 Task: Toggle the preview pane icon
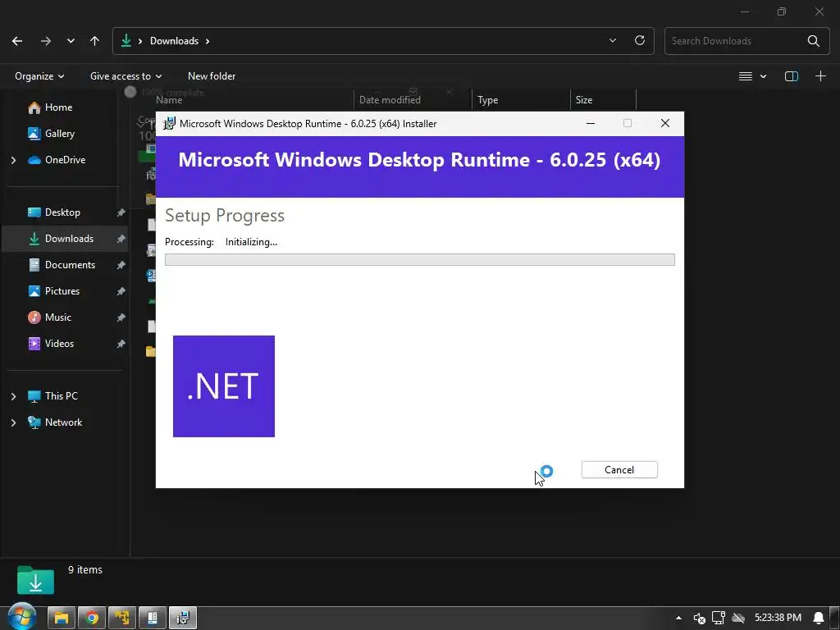792,76
